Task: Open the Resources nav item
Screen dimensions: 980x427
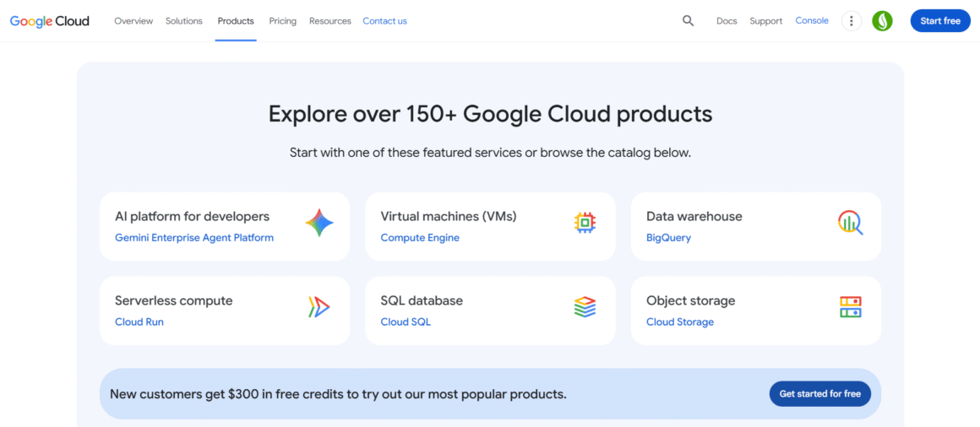Action: [330, 21]
